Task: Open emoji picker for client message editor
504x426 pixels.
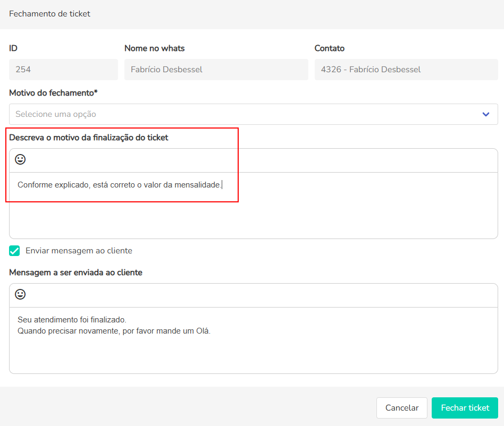Action: (x=20, y=294)
